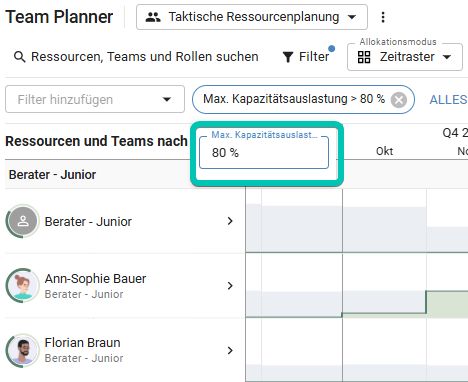Click Florian Braun's avatar

tap(23, 350)
